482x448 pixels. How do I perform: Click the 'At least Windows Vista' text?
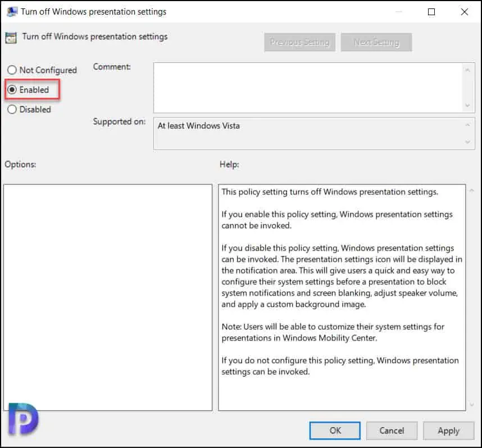pos(198,126)
